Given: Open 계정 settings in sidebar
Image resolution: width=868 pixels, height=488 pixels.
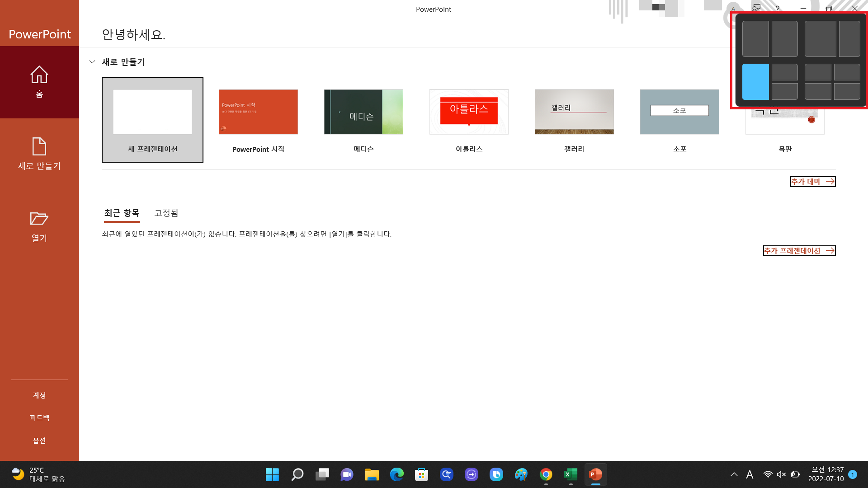Looking at the screenshot, I should click(x=39, y=395).
